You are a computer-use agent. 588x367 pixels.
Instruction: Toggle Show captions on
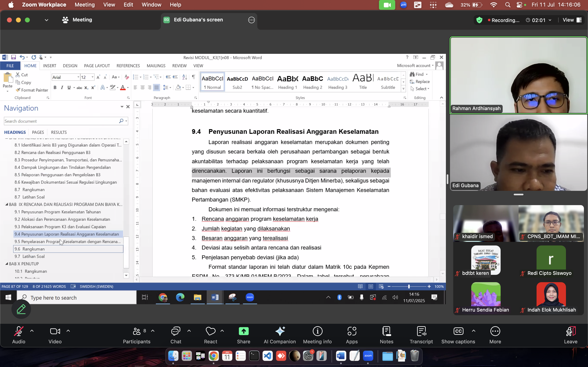tap(458, 335)
